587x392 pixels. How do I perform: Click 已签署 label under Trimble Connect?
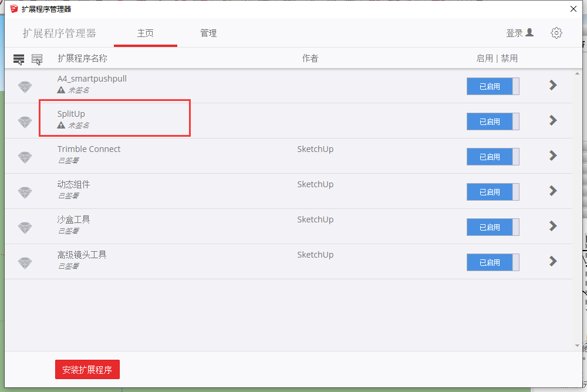[69, 161]
